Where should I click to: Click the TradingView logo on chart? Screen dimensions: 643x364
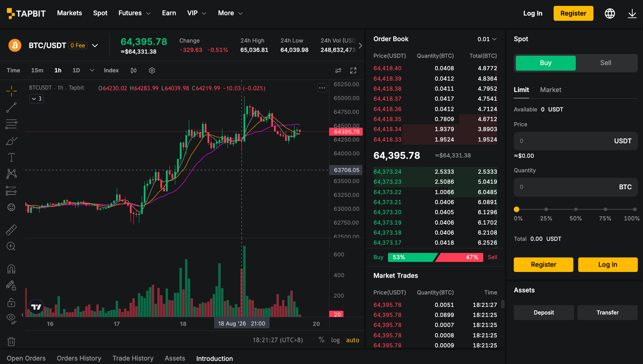tap(36, 307)
